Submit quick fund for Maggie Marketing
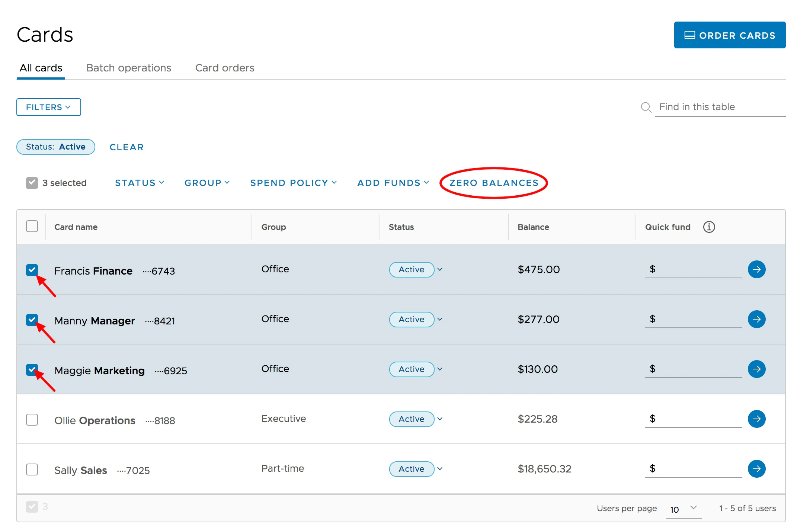Screen dimensions: 797x532 click(x=756, y=369)
